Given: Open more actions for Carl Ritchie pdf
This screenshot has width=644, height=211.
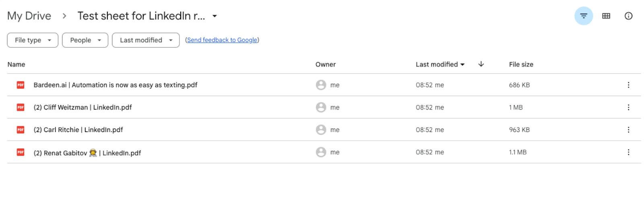Looking at the screenshot, I should tap(628, 130).
